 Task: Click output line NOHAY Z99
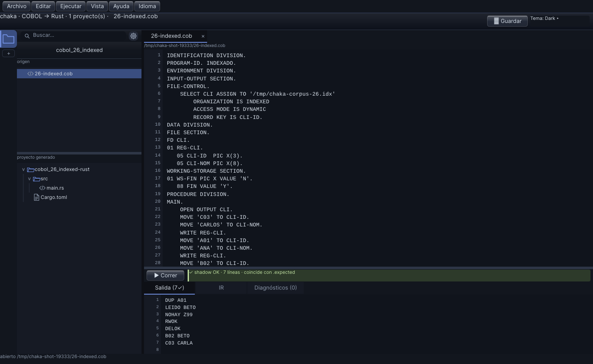coord(179,315)
